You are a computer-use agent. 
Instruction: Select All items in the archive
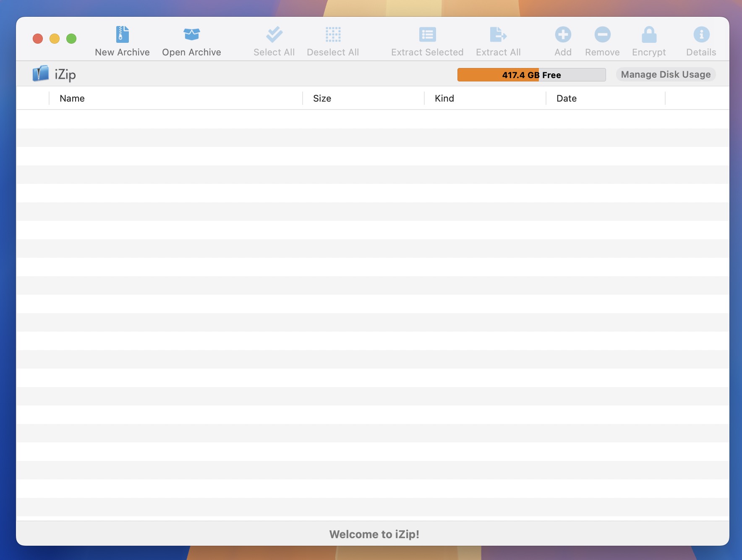point(274,40)
